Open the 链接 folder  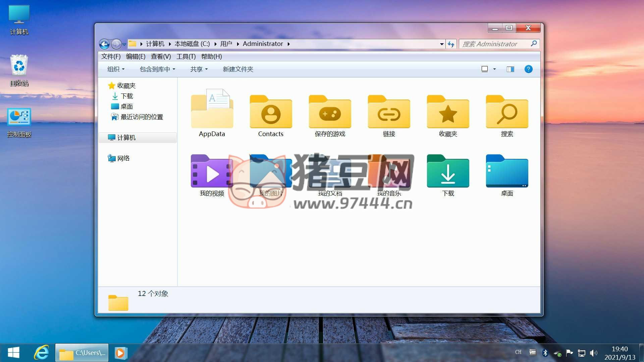click(x=388, y=114)
